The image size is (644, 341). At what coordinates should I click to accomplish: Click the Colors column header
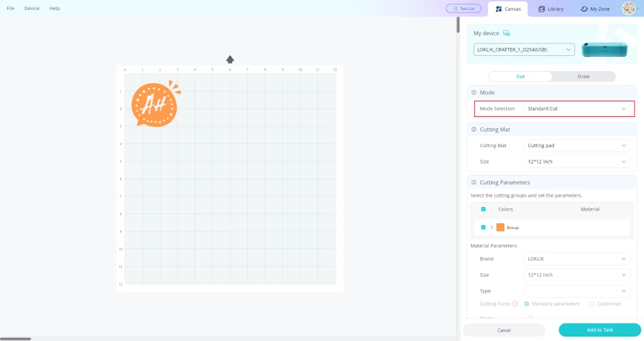point(506,209)
